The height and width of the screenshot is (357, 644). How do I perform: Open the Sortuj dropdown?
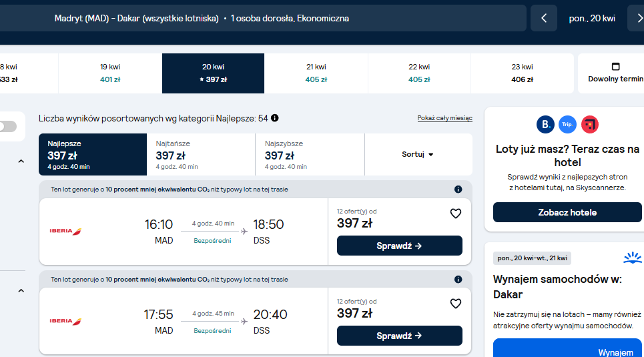pyautogui.click(x=418, y=154)
